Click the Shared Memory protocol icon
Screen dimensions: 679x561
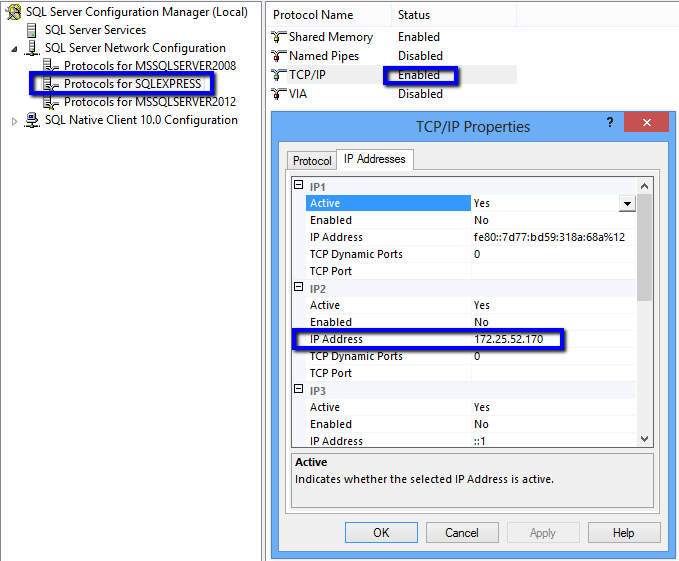[278, 37]
